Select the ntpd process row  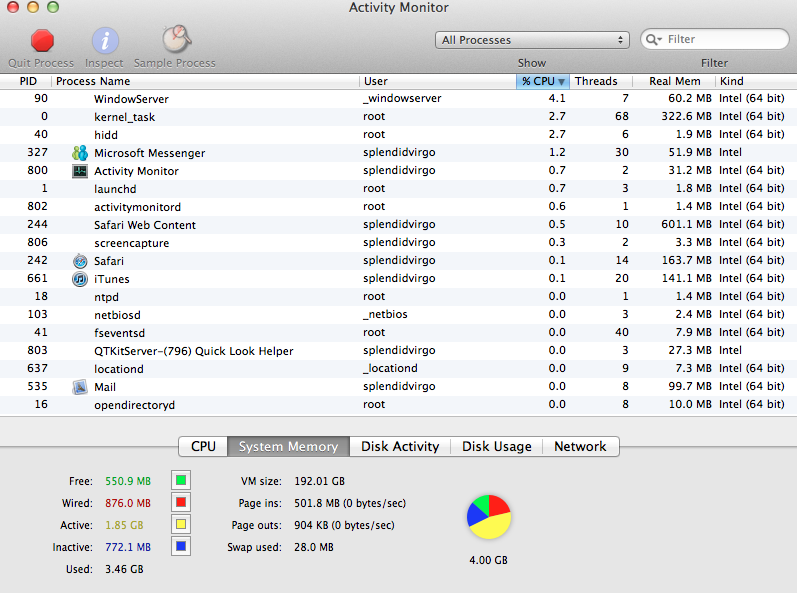398,296
